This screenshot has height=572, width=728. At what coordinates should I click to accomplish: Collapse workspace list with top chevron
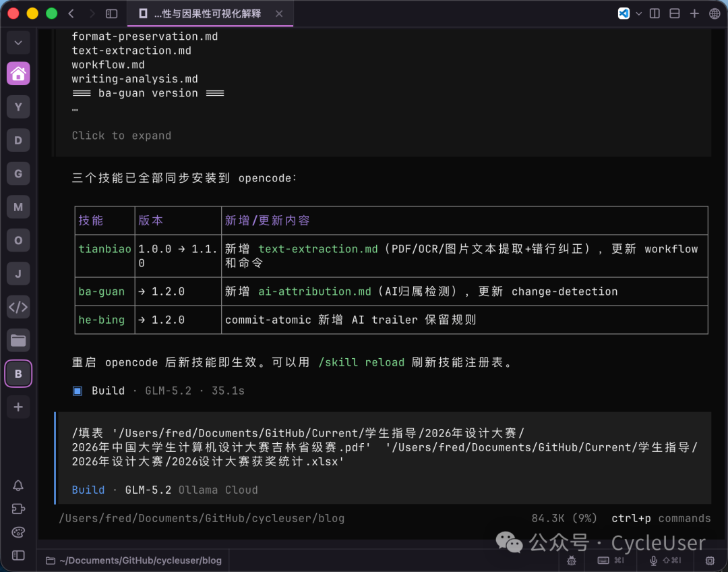point(18,42)
